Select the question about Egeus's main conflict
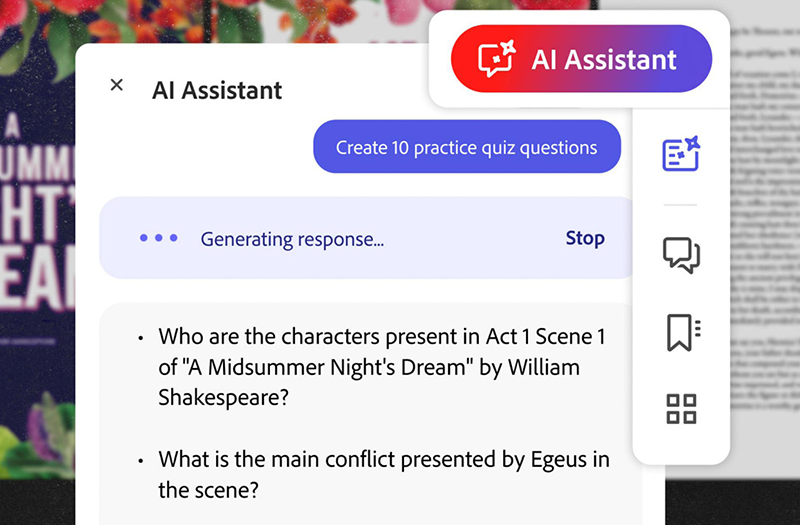 384,474
